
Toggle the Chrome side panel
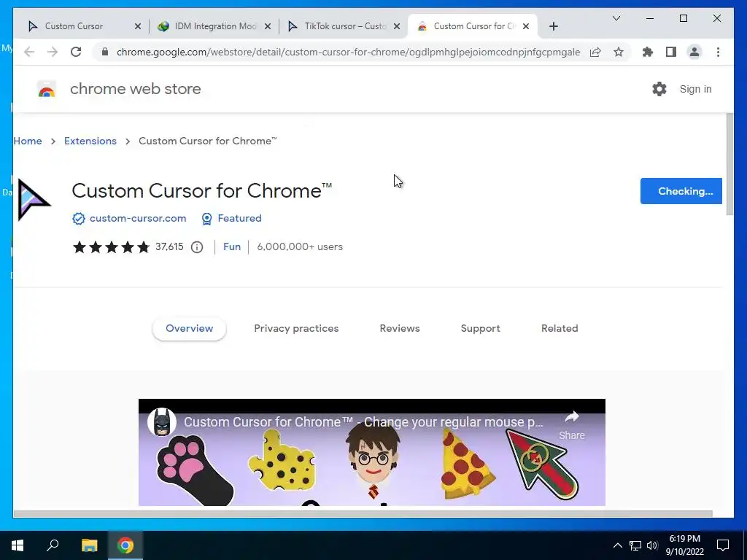pos(671,52)
